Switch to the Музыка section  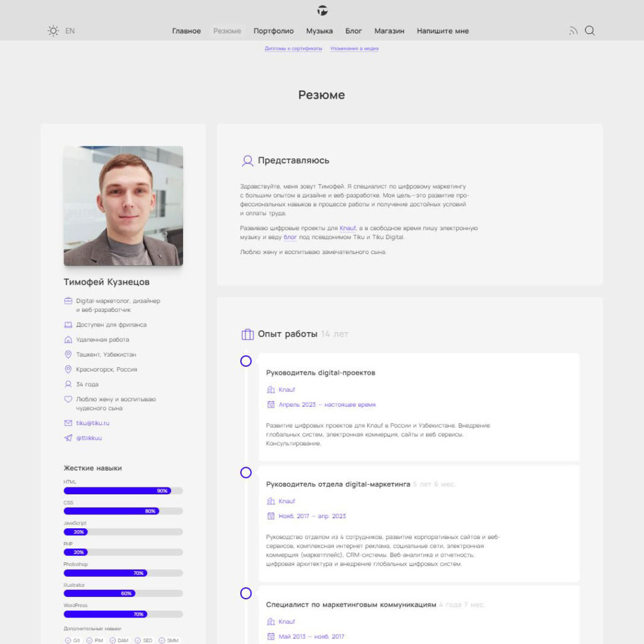coord(320,30)
